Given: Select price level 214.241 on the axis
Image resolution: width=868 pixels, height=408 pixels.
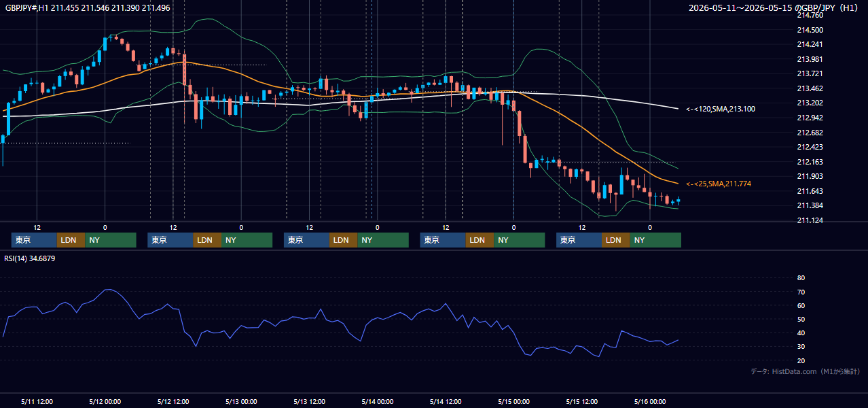Looking at the screenshot, I should pos(810,44).
